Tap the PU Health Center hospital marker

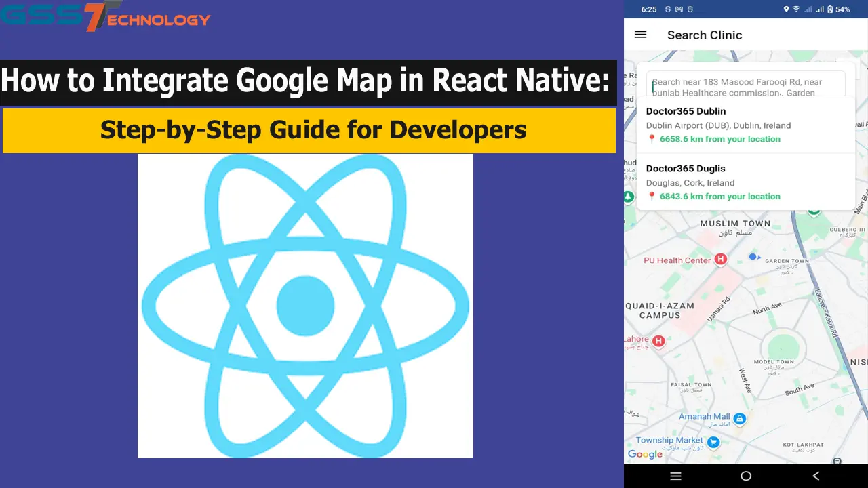click(721, 260)
